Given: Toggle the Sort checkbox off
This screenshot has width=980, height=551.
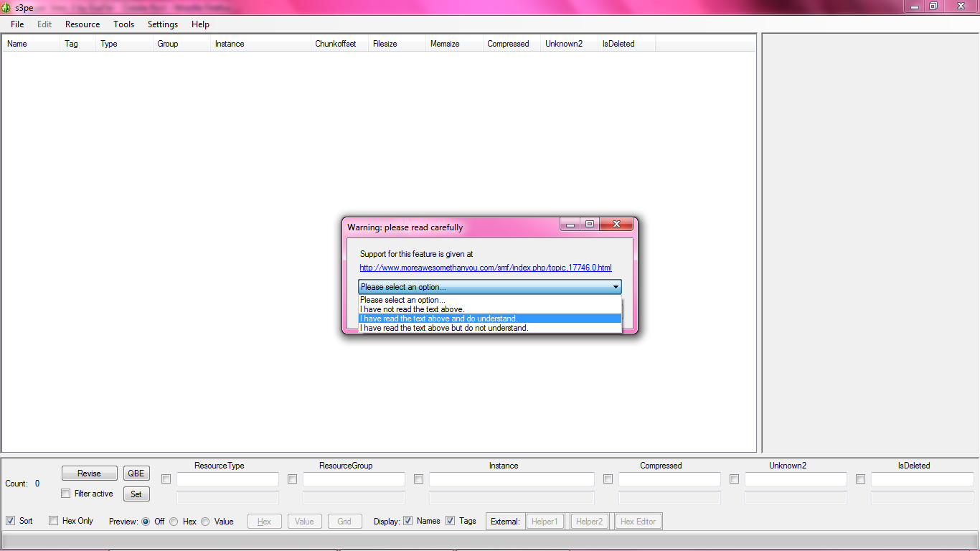Looking at the screenshot, I should tap(10, 521).
